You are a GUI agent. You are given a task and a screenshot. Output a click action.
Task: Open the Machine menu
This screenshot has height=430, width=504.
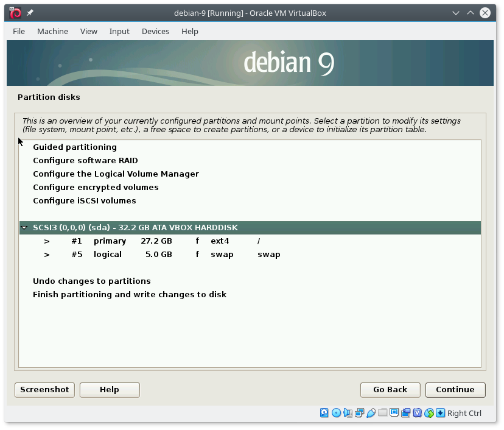(52, 31)
